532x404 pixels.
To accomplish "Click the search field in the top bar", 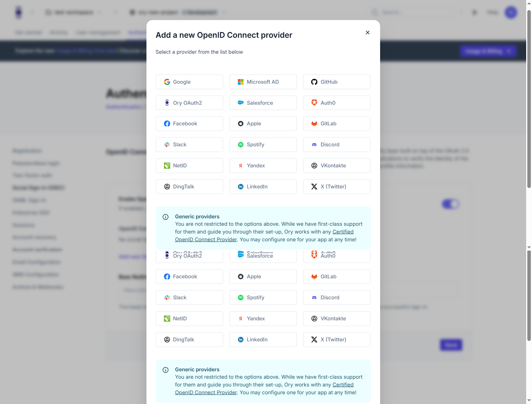I will [413, 12].
